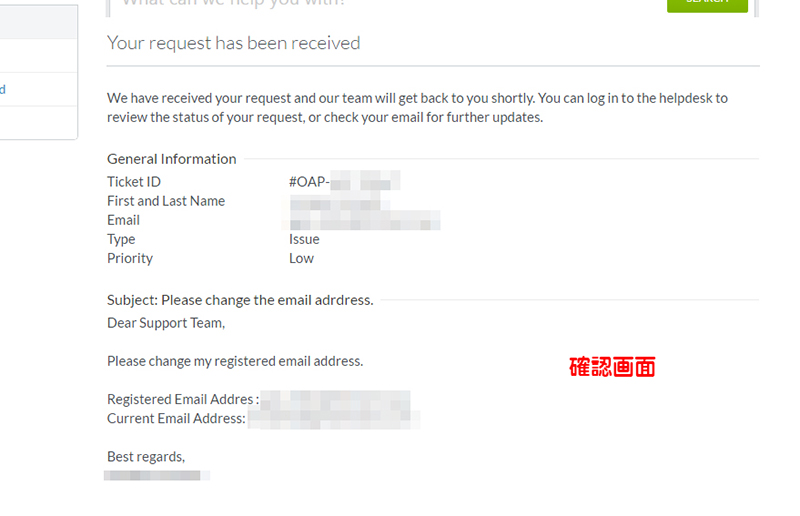Click the Priority value "Low"
This screenshot has width=800, height=516.
point(301,258)
